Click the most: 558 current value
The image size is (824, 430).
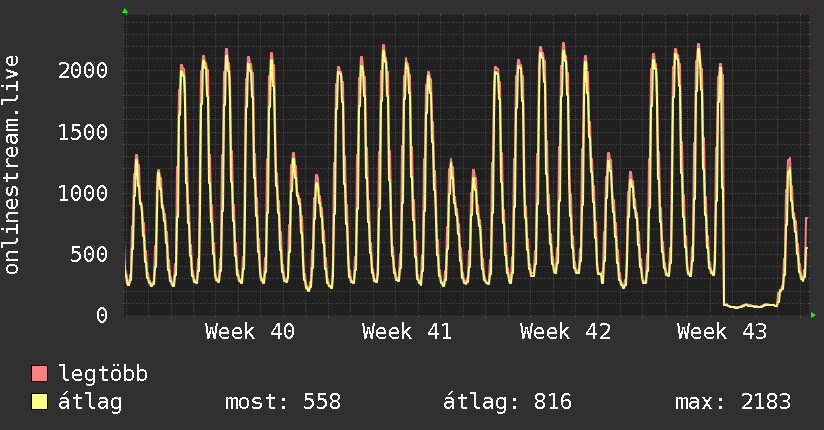pyautogui.click(x=283, y=402)
